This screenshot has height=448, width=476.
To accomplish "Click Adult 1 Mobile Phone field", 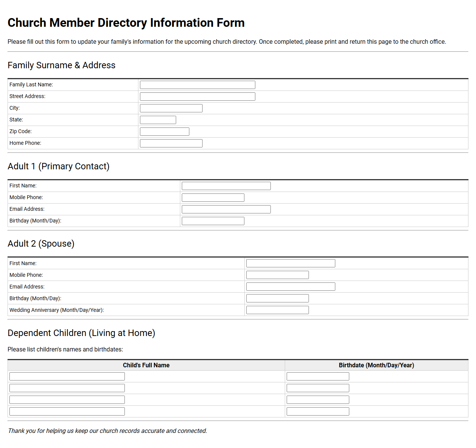I will coord(213,198).
